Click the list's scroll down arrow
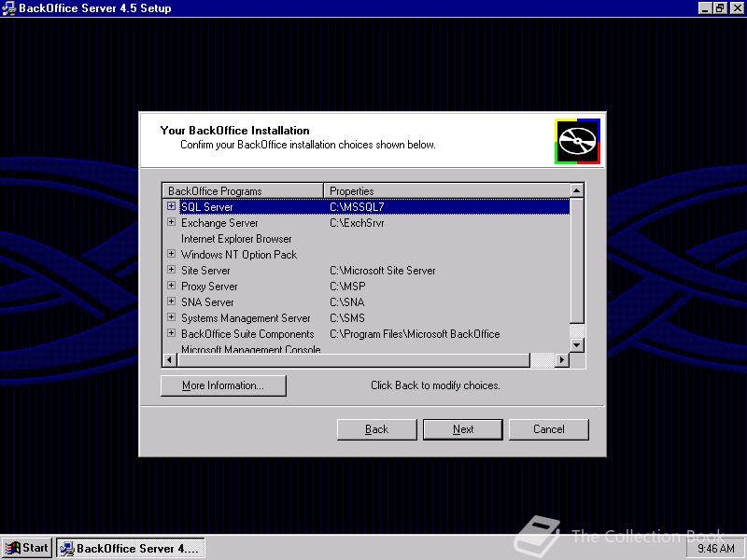Viewport: 747px width, 560px height. (576, 344)
